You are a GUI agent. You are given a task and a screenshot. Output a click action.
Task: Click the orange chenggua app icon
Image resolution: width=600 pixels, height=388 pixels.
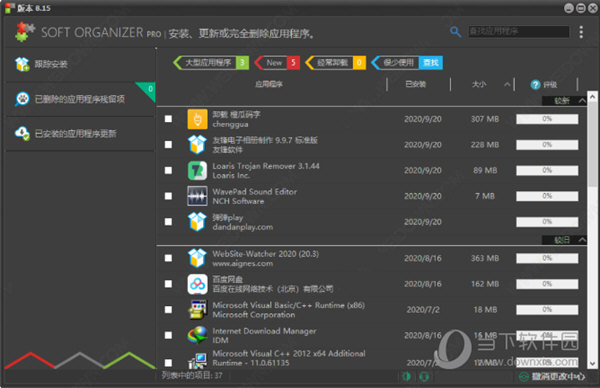(197, 119)
